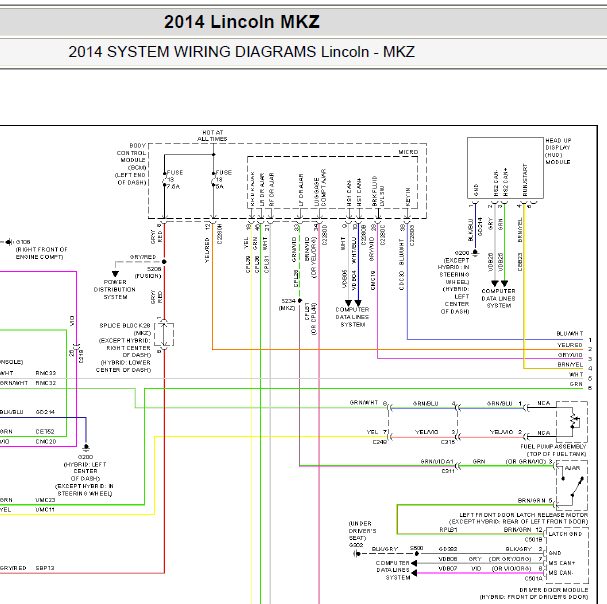Click the 'RPL81' circuit label

coord(448,529)
